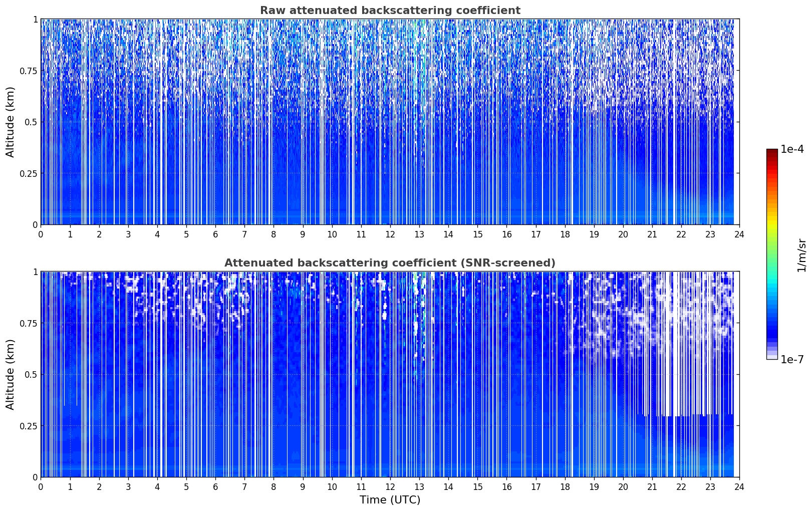Click the '0.5' altitude tick on top plot
812x511 pixels.
31,122
